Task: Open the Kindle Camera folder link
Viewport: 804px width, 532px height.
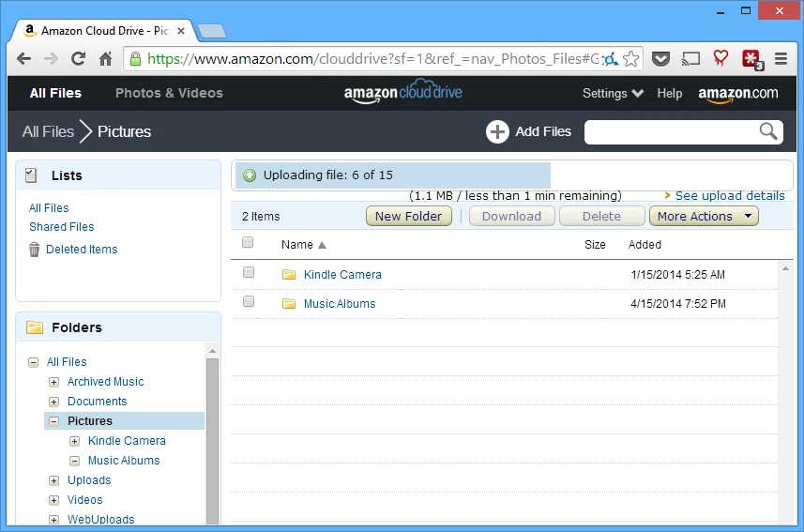Action: point(342,275)
